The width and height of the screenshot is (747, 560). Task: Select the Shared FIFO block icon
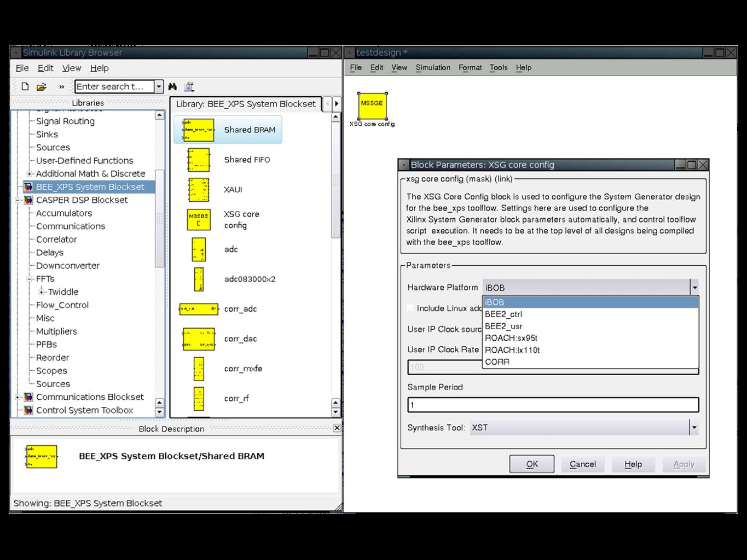pos(198,160)
